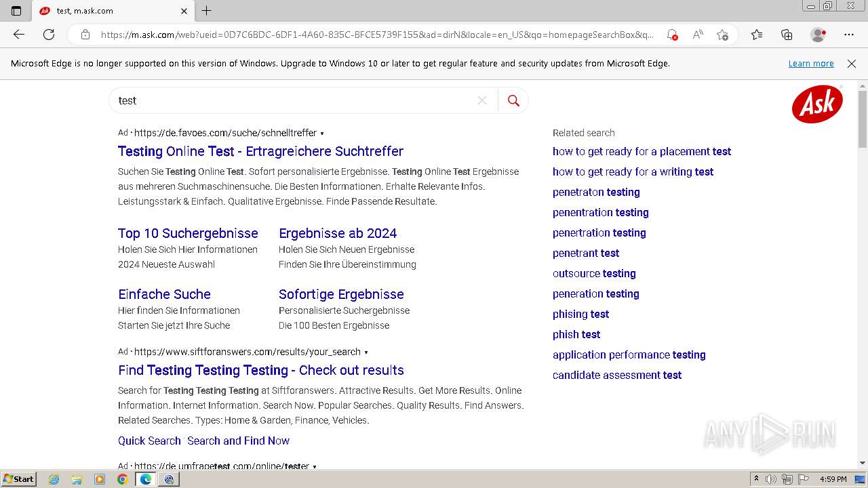
Task: Expand the siftforanswers.com ad dropdown
Action: point(366,352)
